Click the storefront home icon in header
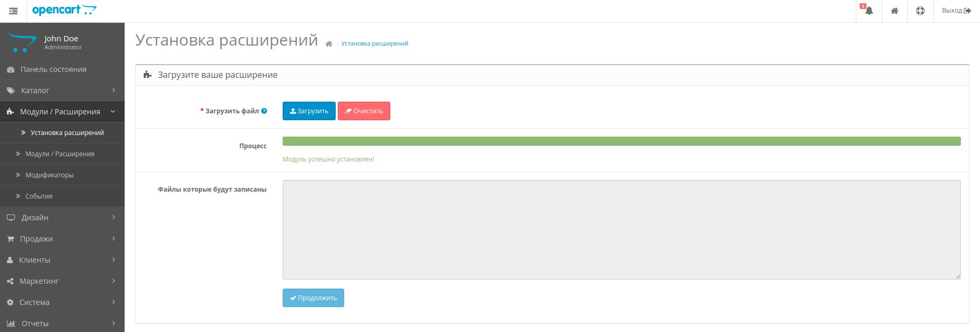This screenshot has width=980, height=332. point(894,11)
